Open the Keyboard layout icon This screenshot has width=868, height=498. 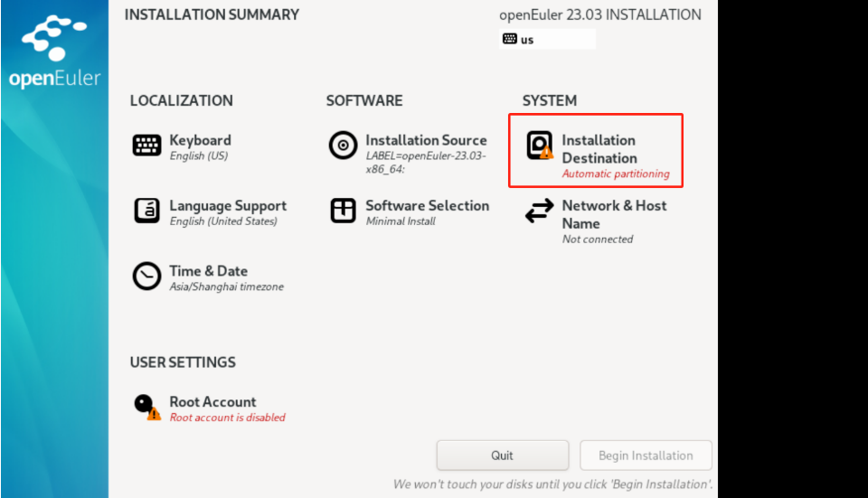[x=146, y=146]
